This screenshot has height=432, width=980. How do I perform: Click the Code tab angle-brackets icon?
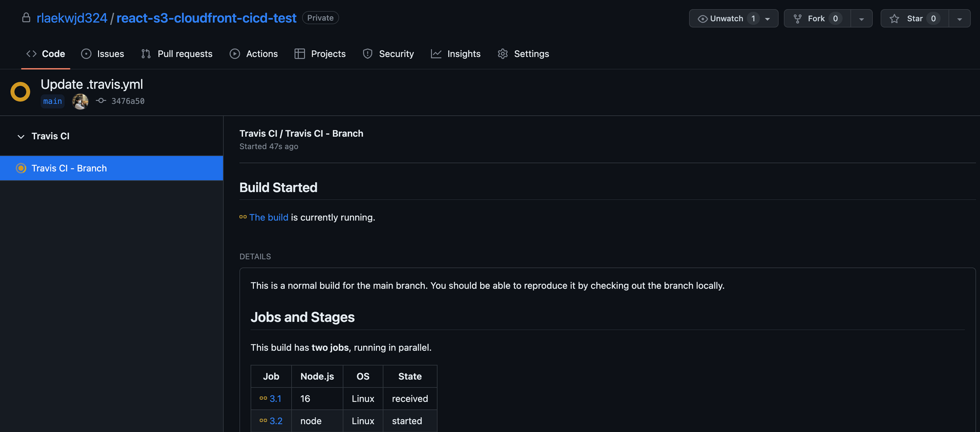click(31, 54)
